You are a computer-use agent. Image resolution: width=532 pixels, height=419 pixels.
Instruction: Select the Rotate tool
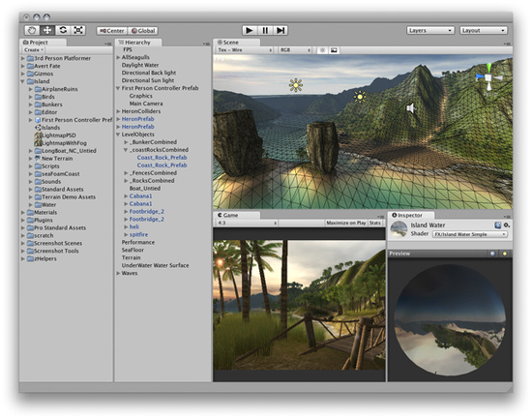pos(63,30)
